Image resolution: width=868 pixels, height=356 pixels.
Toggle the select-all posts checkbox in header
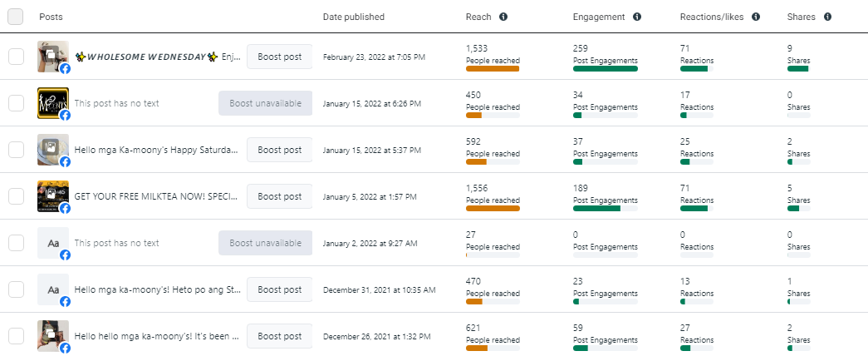pos(16,17)
